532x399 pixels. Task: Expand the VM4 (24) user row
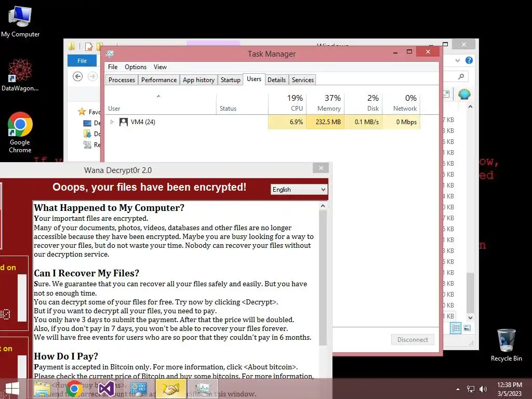[x=112, y=122]
